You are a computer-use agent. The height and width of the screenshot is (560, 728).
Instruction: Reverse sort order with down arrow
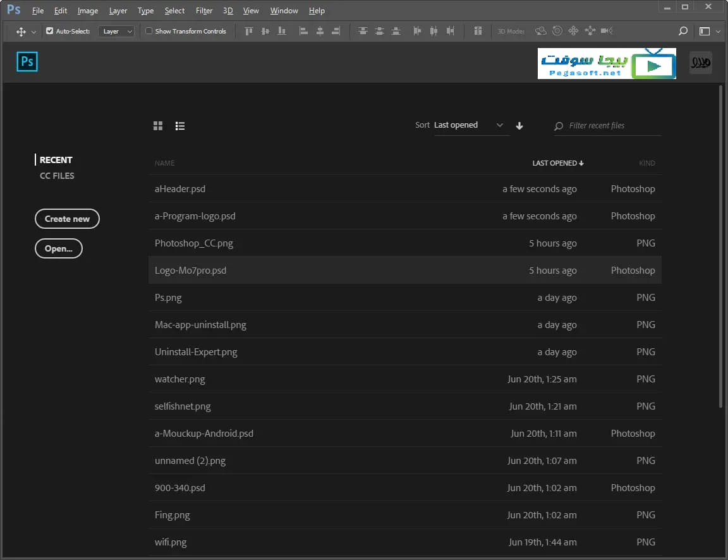519,126
